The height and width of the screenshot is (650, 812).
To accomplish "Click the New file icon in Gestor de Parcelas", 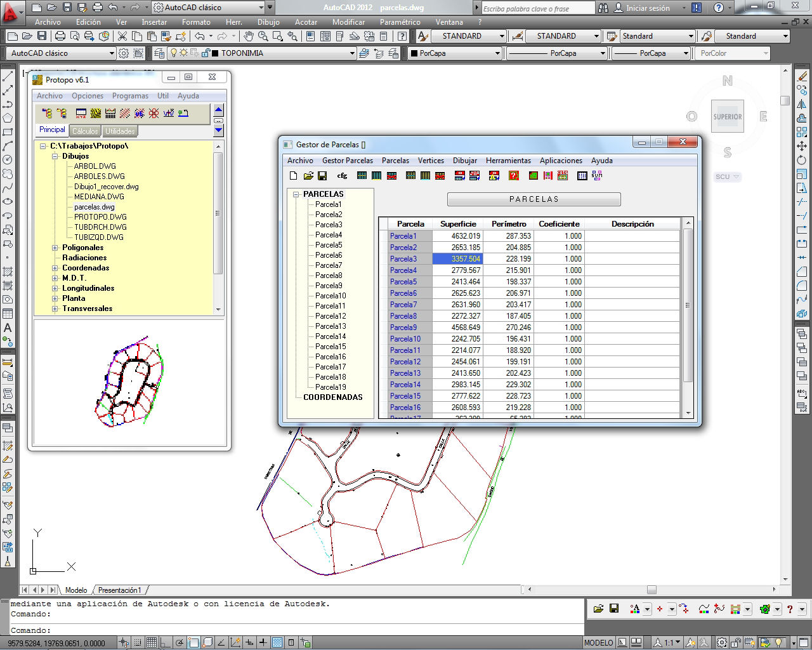I will pyautogui.click(x=293, y=176).
